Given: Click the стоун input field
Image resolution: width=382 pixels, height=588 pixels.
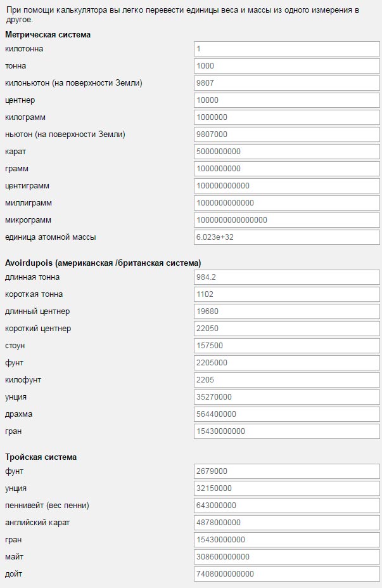Looking at the screenshot, I should 287,346.
